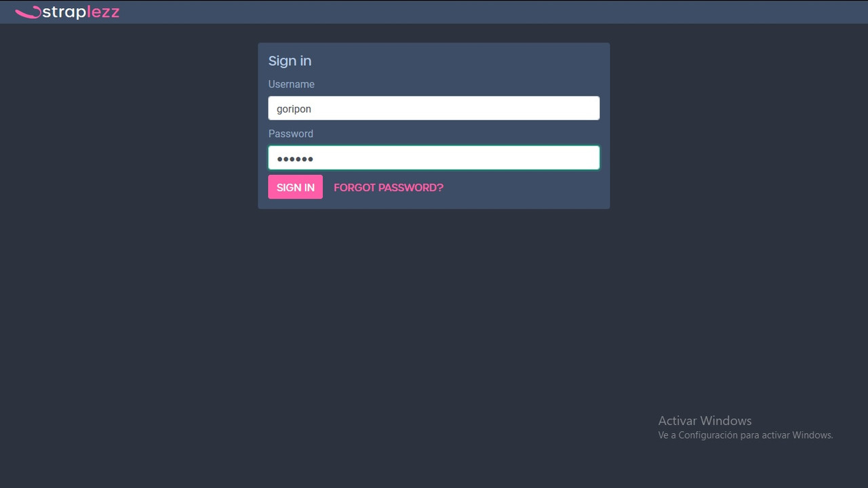Click the "Password" label
This screenshot has height=488, width=868.
click(x=291, y=134)
